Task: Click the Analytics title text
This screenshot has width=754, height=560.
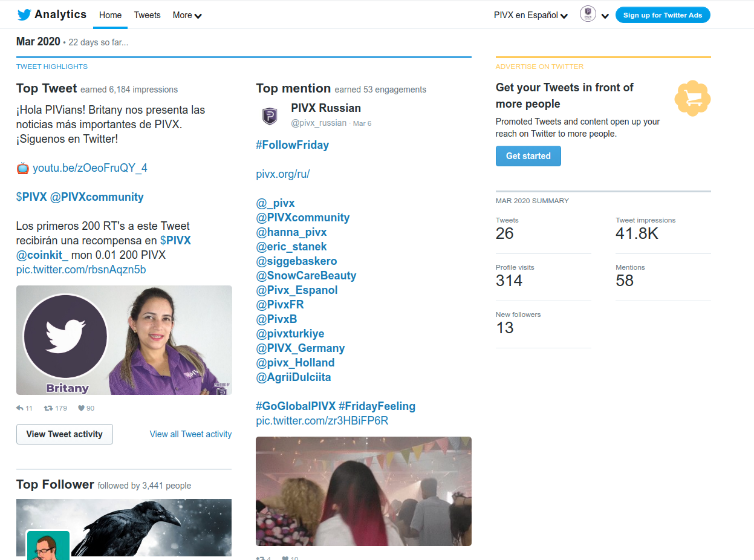Action: point(60,15)
